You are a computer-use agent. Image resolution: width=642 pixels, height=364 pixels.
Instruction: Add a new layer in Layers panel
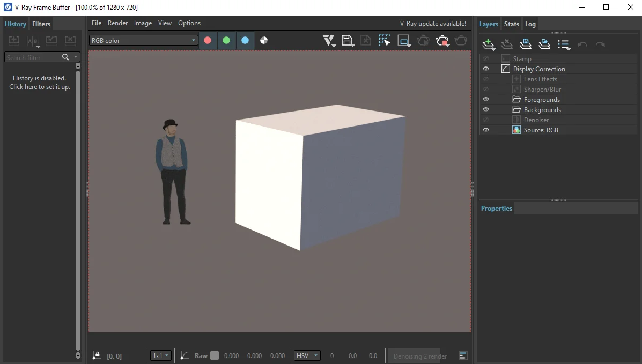pyautogui.click(x=489, y=44)
